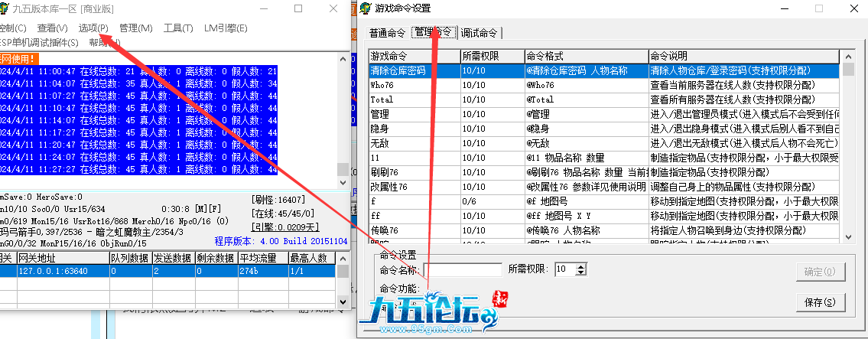Click the [在线:45/45/0] status text
The height and width of the screenshot is (339, 868).
tap(282, 214)
